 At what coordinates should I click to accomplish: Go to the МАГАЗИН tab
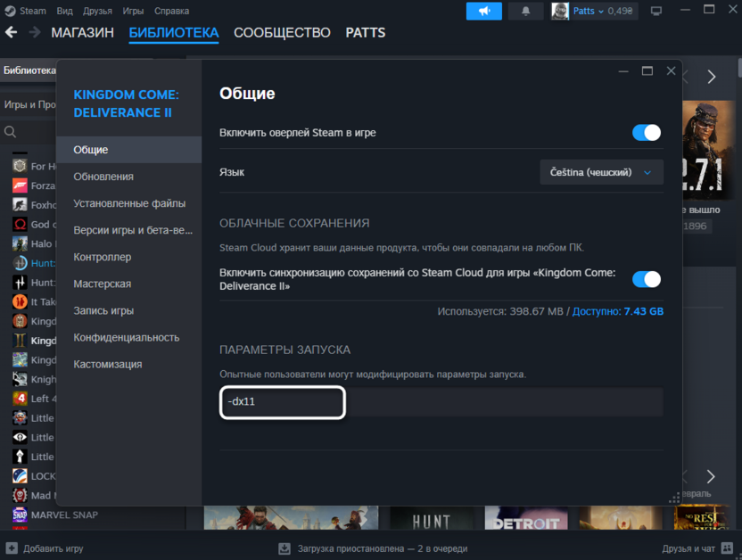pos(82,33)
